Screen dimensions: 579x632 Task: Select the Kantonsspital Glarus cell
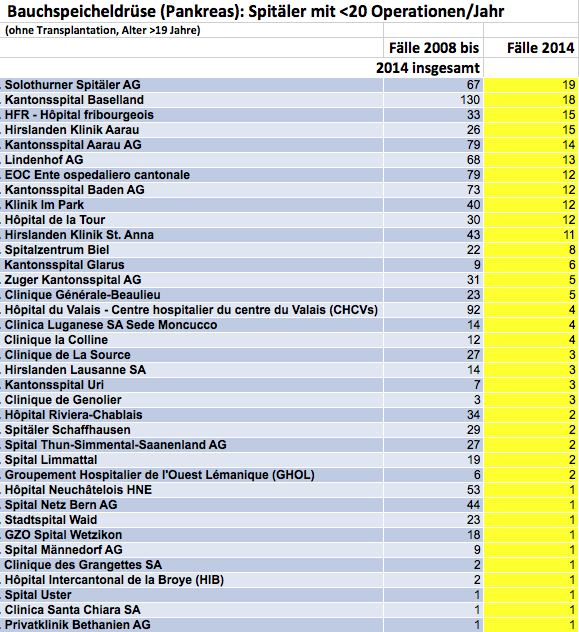tap(191, 265)
